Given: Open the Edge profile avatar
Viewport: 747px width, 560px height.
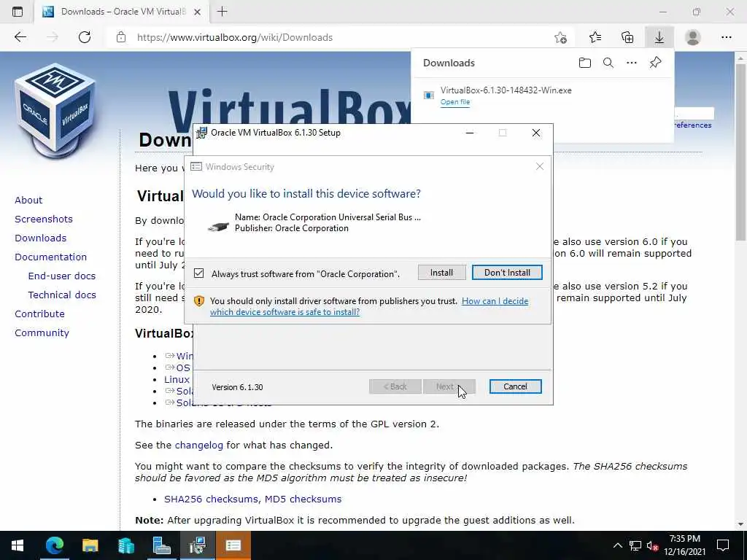Looking at the screenshot, I should coord(693,37).
